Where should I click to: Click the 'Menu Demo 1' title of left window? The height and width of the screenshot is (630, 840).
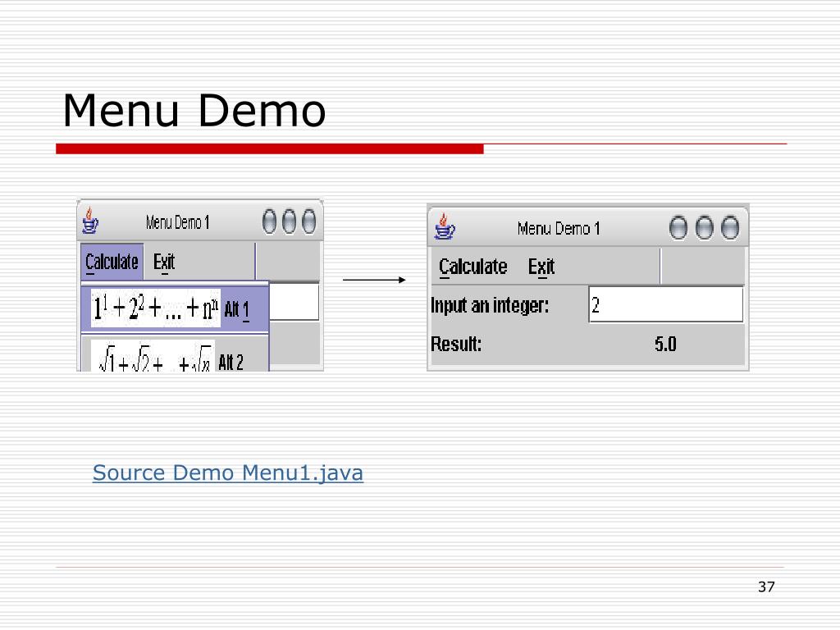177,222
